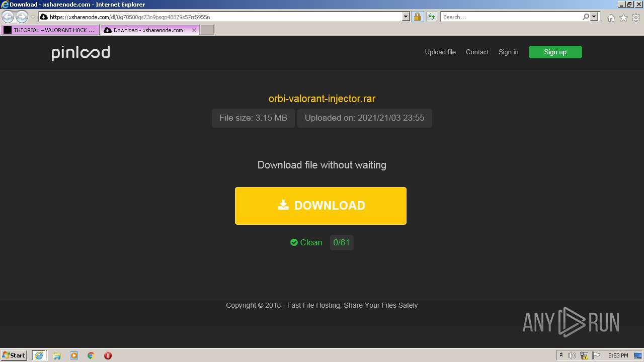The width and height of the screenshot is (644, 362).
Task: Click the Internet Explorer back arrow button
Action: click(8, 17)
